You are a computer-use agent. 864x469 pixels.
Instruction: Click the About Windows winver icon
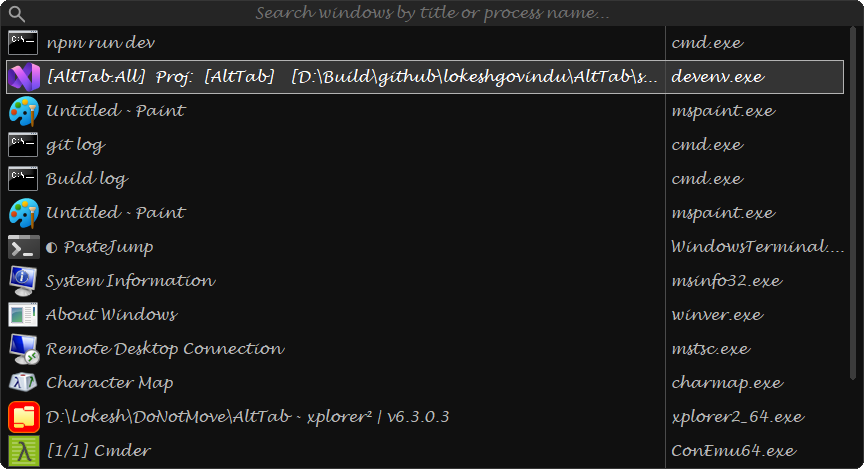click(23, 315)
